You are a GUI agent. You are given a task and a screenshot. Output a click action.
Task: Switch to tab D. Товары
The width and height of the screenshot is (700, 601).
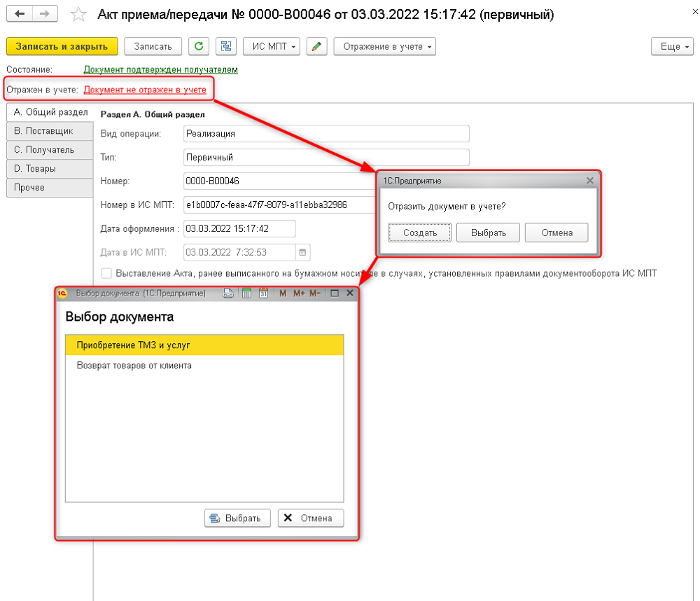(x=50, y=168)
